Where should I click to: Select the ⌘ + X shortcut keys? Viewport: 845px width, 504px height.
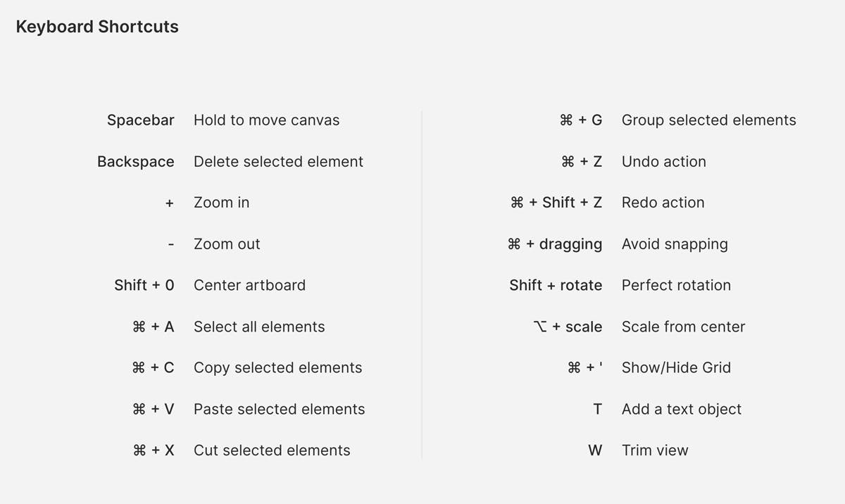(x=153, y=451)
